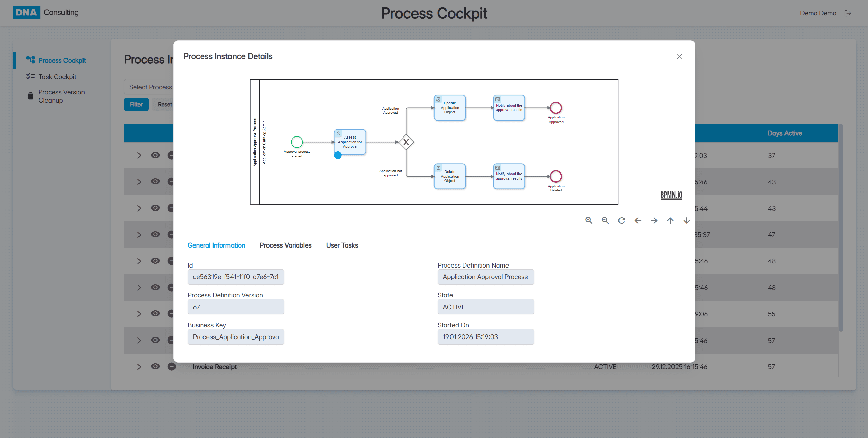Click the blue Filter button
Screen dimensions: 868x438
136,105
